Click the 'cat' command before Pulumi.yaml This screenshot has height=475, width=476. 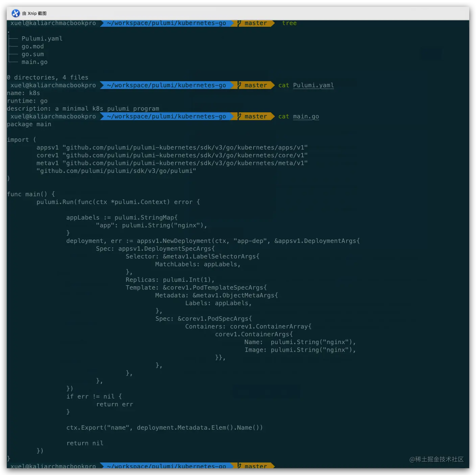click(x=284, y=85)
